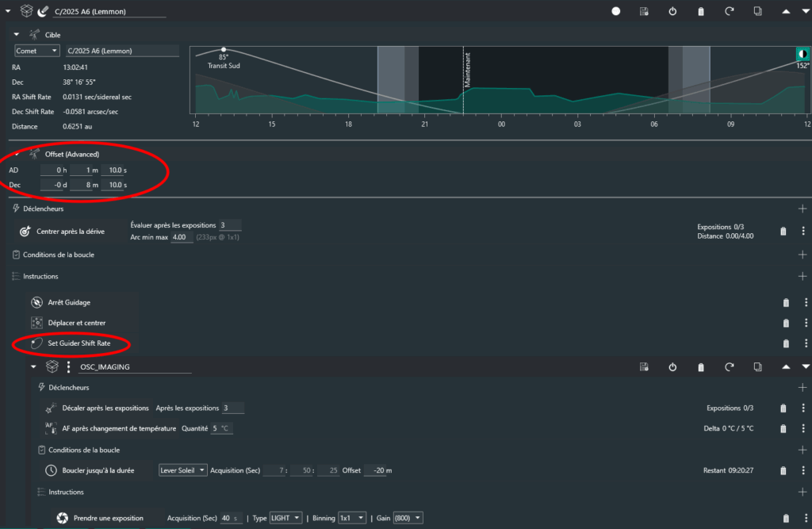Click the Centrer après la dérive trigger
The height and width of the screenshot is (529, 812).
pyautogui.click(x=70, y=232)
